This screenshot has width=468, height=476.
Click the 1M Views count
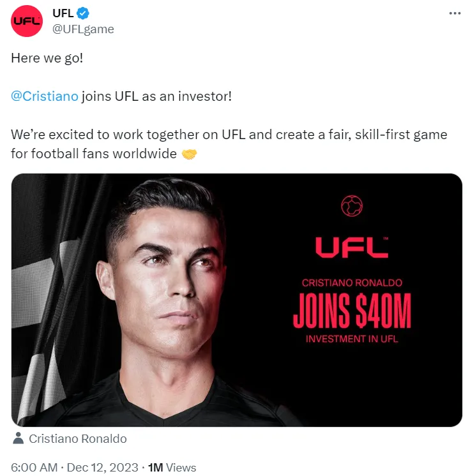[172, 468]
